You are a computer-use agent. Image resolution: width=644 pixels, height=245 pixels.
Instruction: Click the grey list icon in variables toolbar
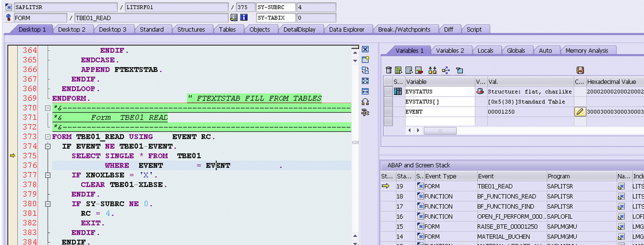[409, 70]
